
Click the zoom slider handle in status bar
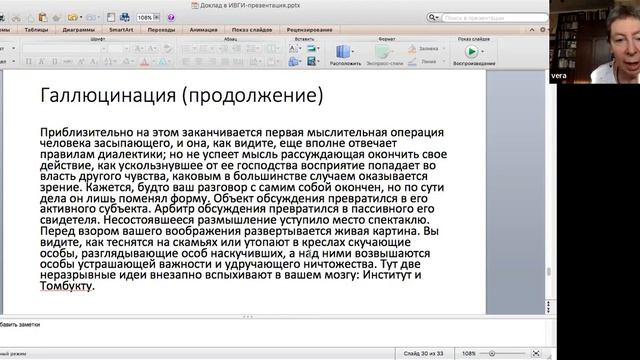[492, 353]
